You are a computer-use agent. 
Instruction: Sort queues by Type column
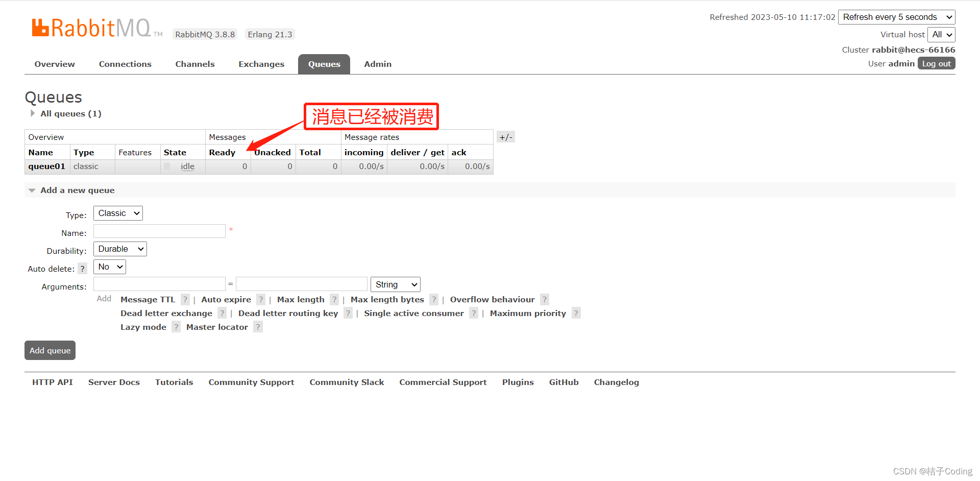pos(84,152)
